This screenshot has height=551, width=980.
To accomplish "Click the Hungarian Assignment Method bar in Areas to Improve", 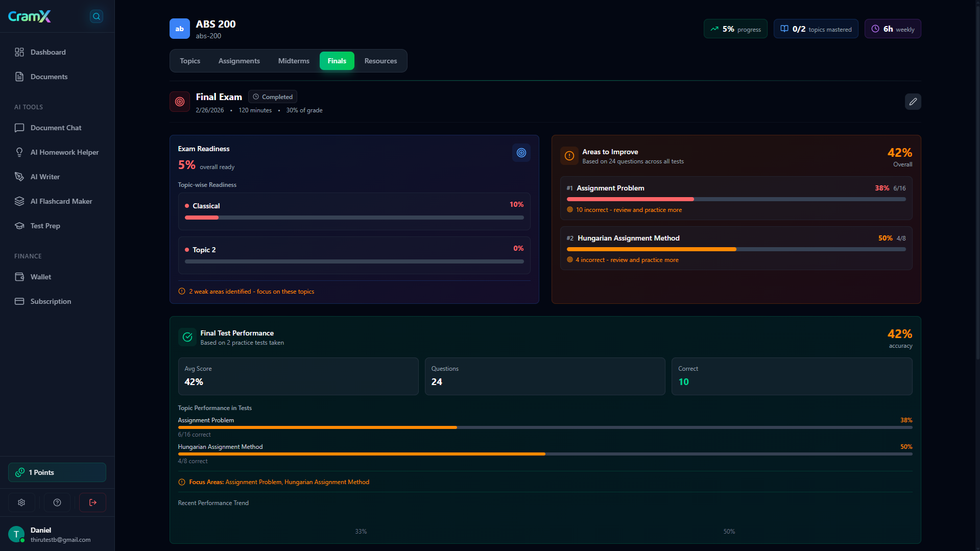I will click(x=736, y=249).
